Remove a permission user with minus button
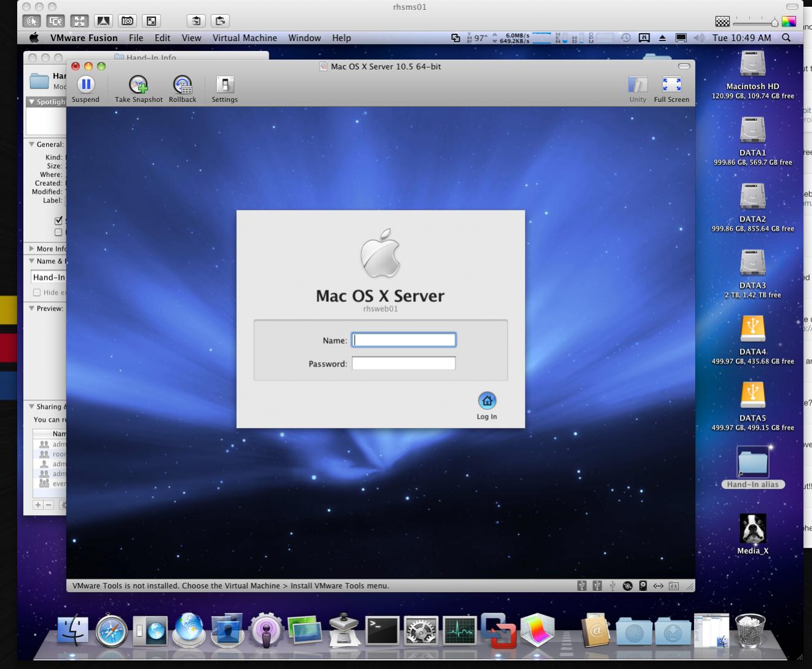 point(49,505)
